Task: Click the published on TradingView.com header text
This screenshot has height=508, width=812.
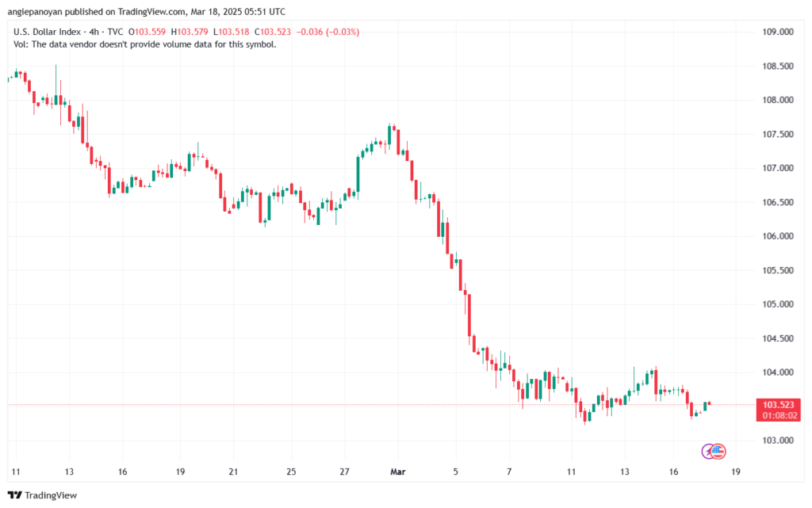Action: [x=146, y=11]
